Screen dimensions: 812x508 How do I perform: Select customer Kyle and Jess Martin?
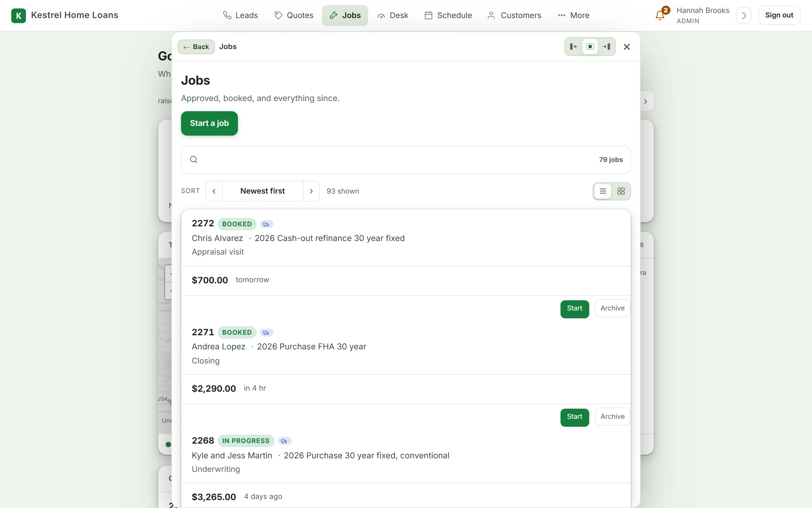click(x=232, y=456)
